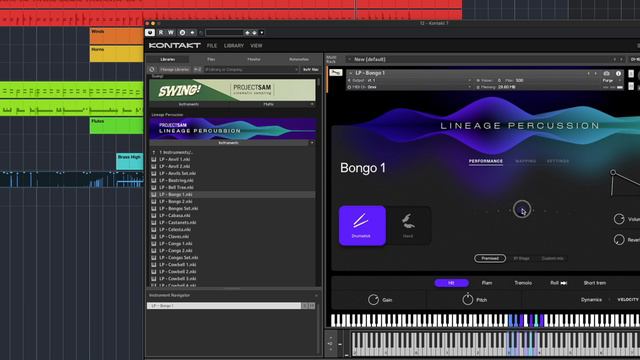Viewport: 640px width, 360px height.
Task: Click the instrument wrench (edit) icon
Action: point(336,73)
